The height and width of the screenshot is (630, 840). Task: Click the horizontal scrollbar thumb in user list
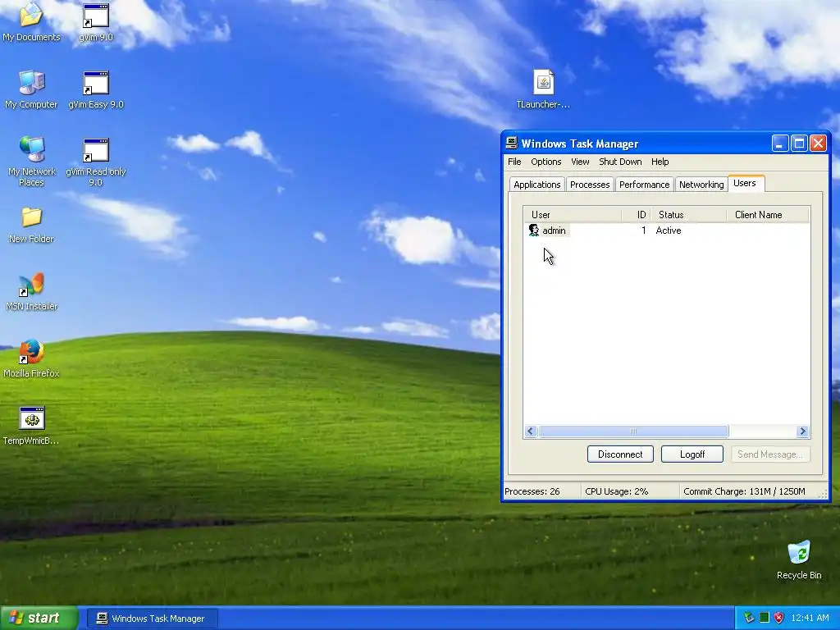click(633, 431)
